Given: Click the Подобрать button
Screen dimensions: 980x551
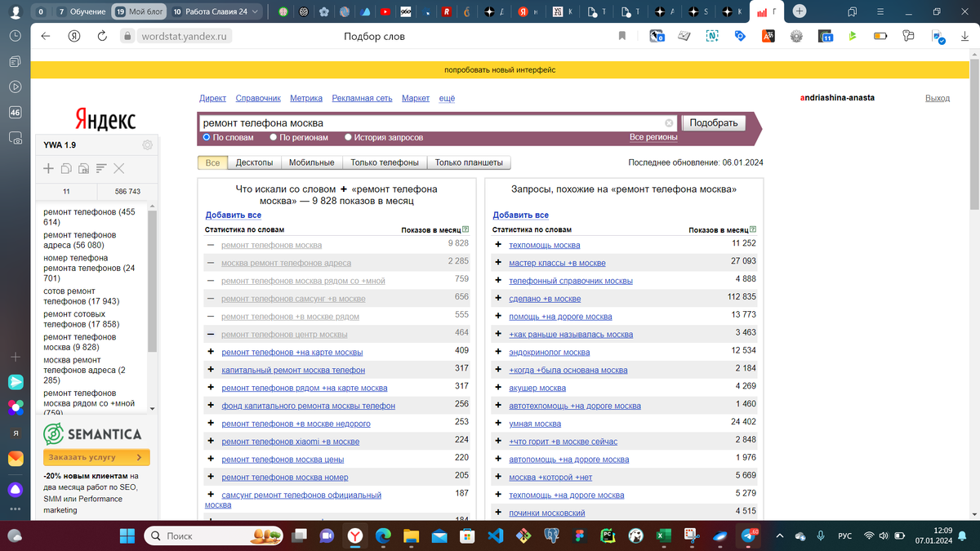Looking at the screenshot, I should (714, 123).
